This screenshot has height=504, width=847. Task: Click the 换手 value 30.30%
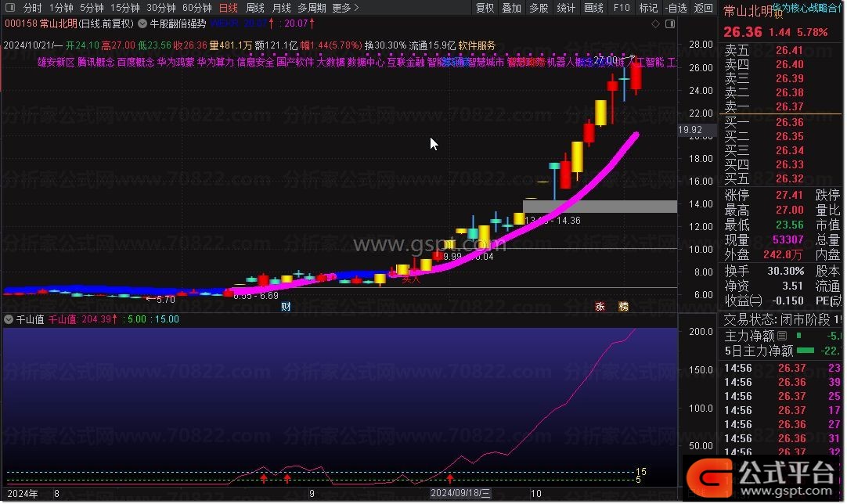click(785, 271)
